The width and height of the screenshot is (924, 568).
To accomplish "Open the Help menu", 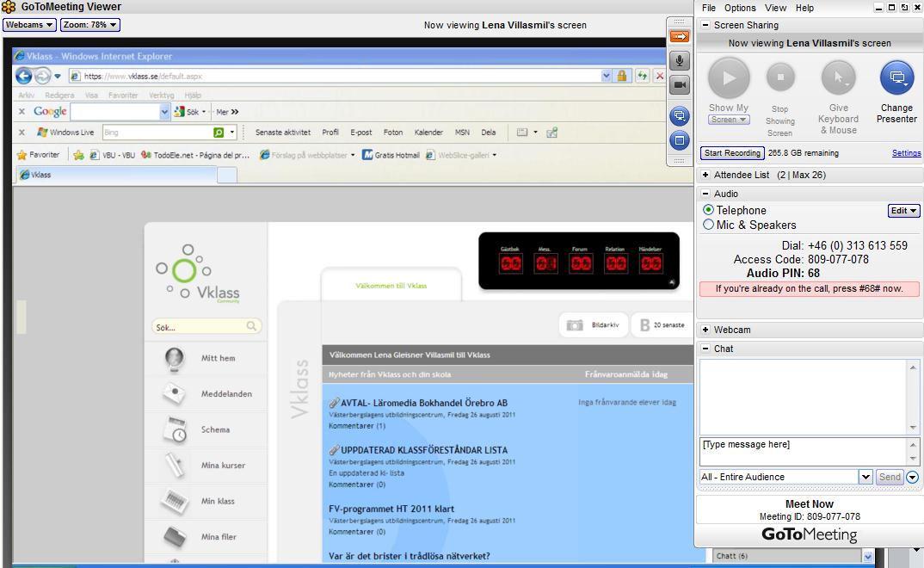I will pos(804,8).
